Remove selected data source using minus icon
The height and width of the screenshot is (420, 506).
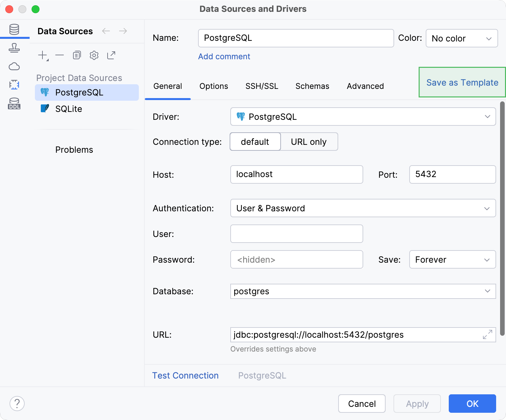60,55
